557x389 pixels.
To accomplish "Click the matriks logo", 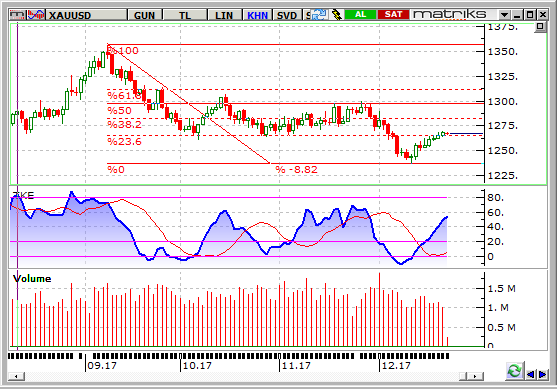I will pyautogui.click(x=450, y=14).
